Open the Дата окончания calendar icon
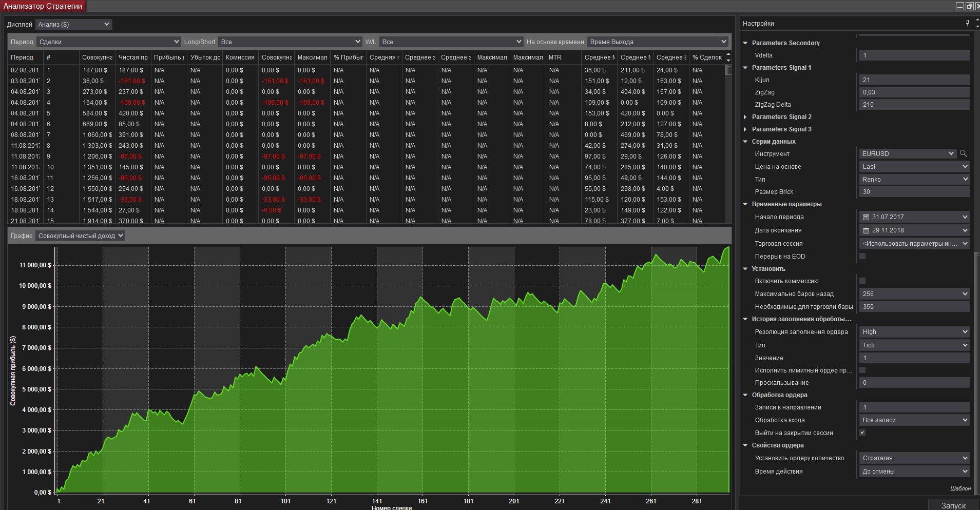This screenshot has width=980, height=510. point(866,230)
